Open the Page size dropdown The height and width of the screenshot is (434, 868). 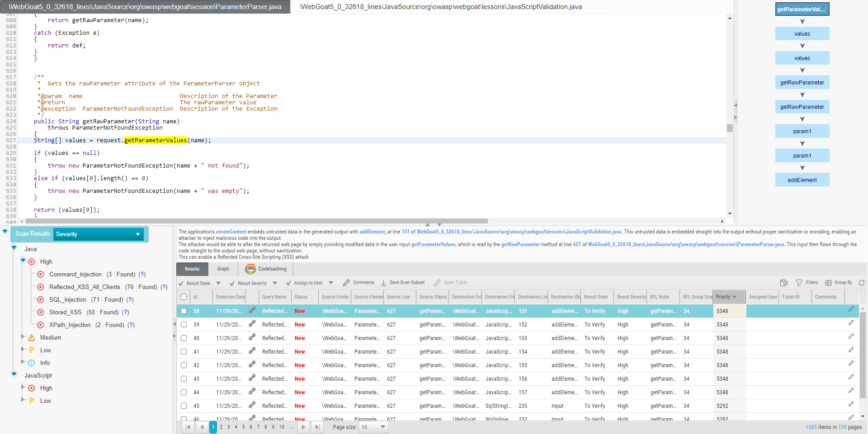374,427
